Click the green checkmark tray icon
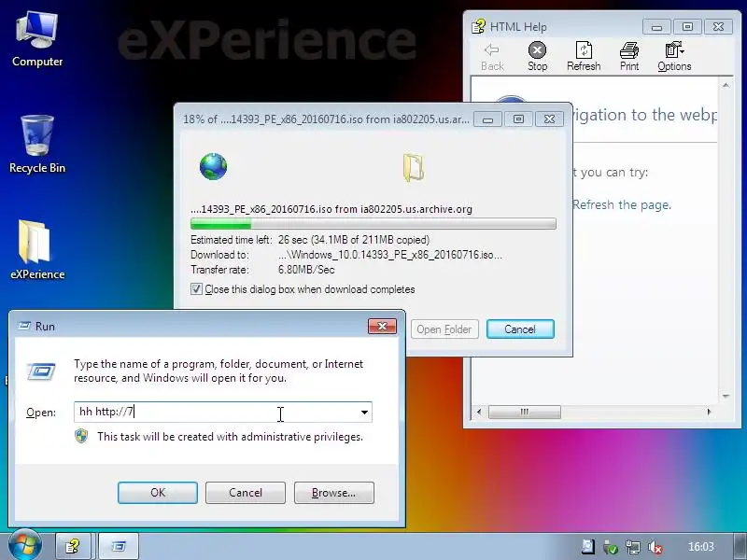Viewport: 747px width, 560px height. tap(611, 548)
